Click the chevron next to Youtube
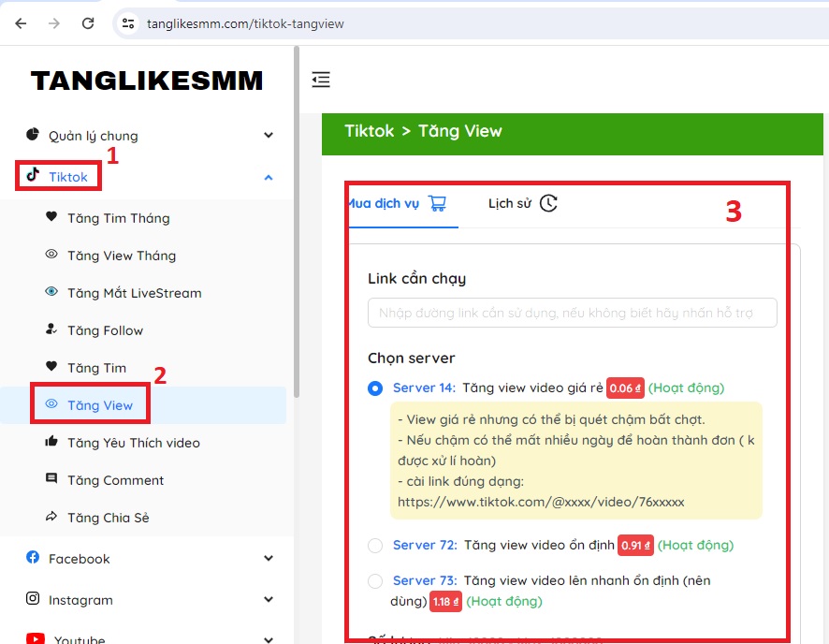The height and width of the screenshot is (644, 829). pyautogui.click(x=269, y=639)
